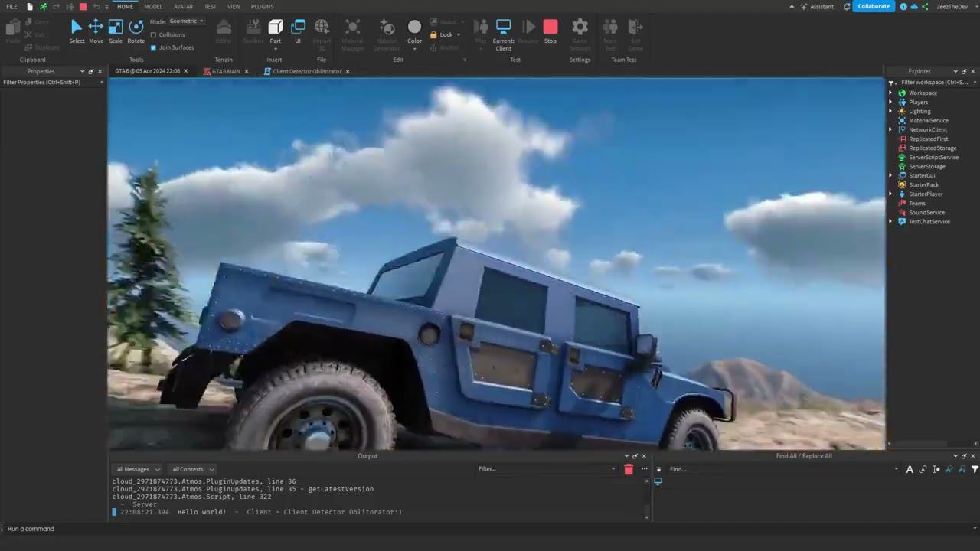Open the All Messages dropdown in Output
980x551 pixels.
click(137, 469)
